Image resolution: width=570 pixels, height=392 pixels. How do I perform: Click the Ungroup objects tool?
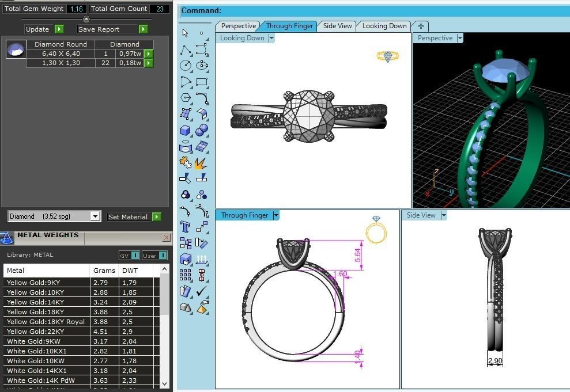point(201,195)
